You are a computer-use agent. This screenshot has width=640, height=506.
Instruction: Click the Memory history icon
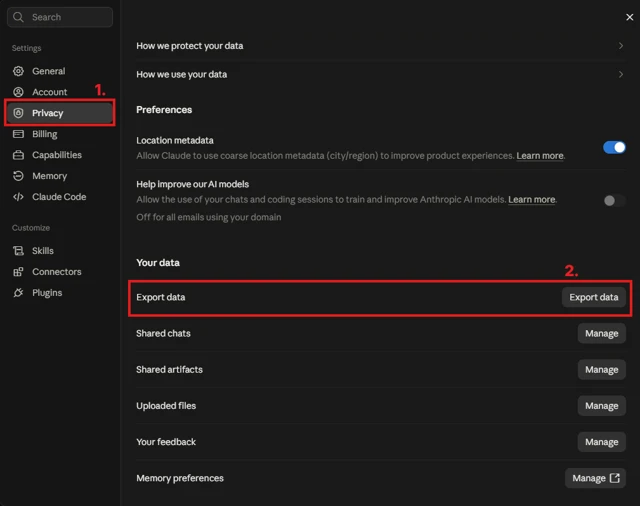[x=18, y=176]
